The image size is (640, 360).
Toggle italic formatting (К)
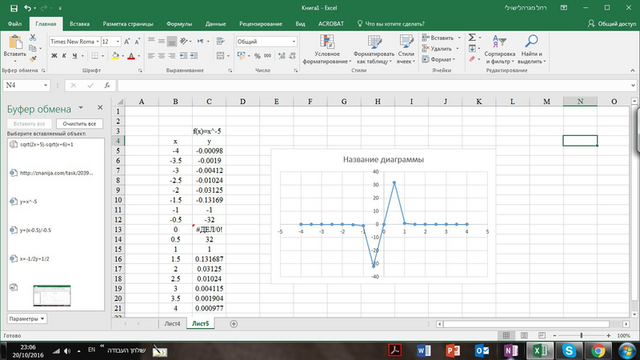point(64,56)
